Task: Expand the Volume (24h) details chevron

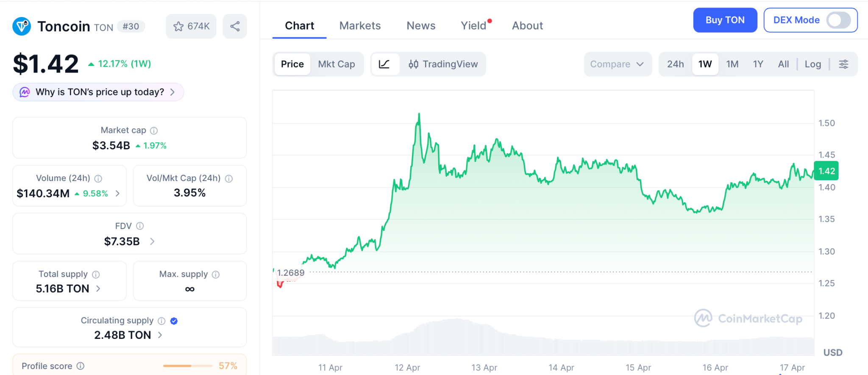Action: click(x=117, y=193)
